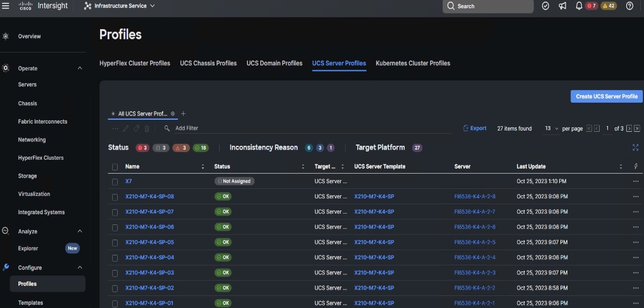The width and height of the screenshot is (644, 308).
Task: Show the 42 warning alarms badge
Action: pyautogui.click(x=609, y=6)
